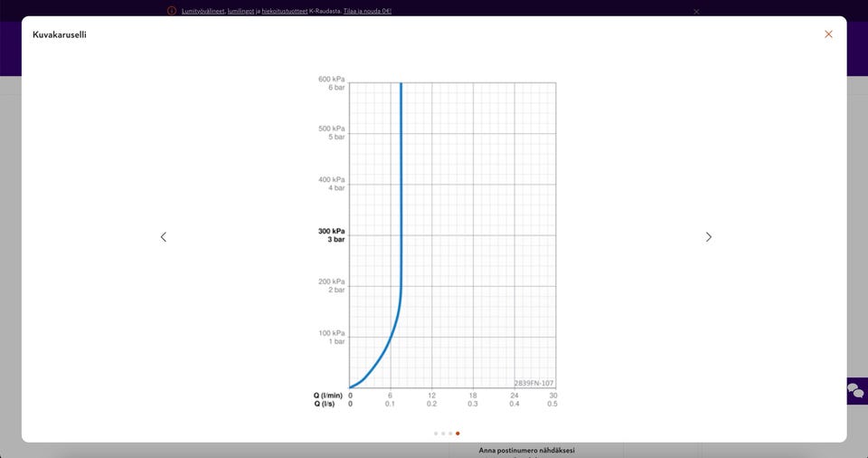The width and height of the screenshot is (868, 458).
Task: Click the '600 kPa' axis label
Action: coord(331,80)
